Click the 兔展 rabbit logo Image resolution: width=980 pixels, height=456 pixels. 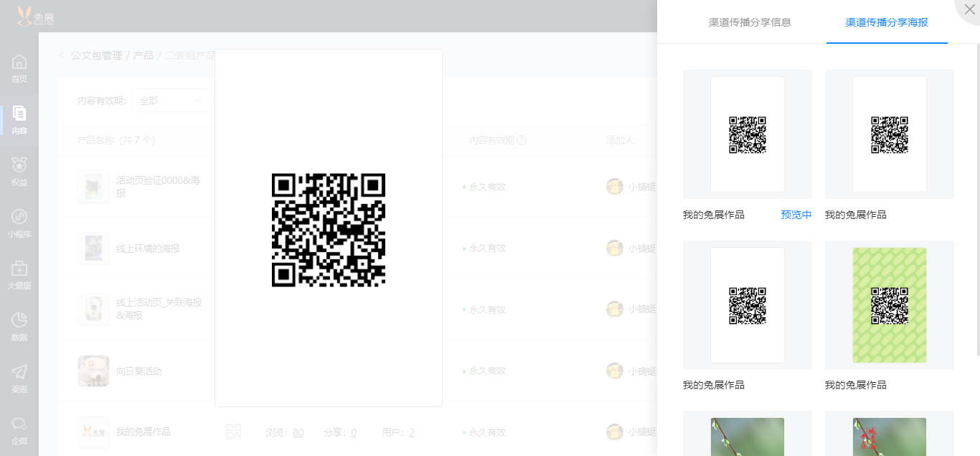click(x=35, y=16)
